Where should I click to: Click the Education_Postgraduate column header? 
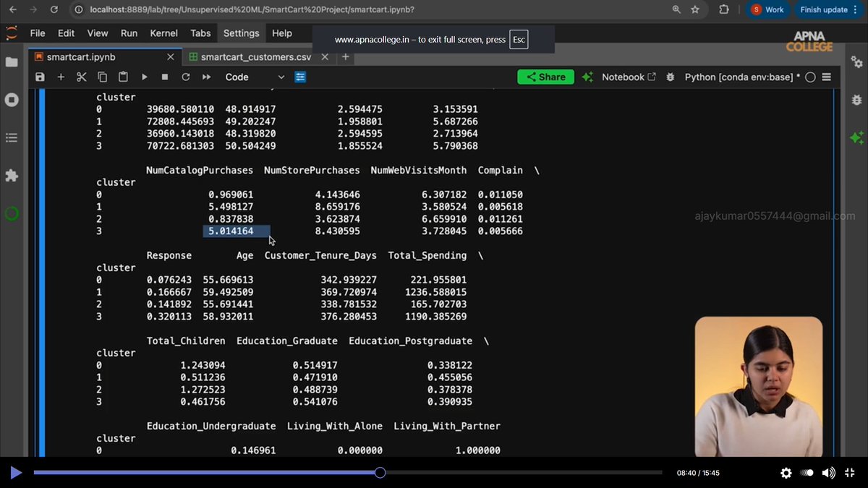(x=410, y=341)
